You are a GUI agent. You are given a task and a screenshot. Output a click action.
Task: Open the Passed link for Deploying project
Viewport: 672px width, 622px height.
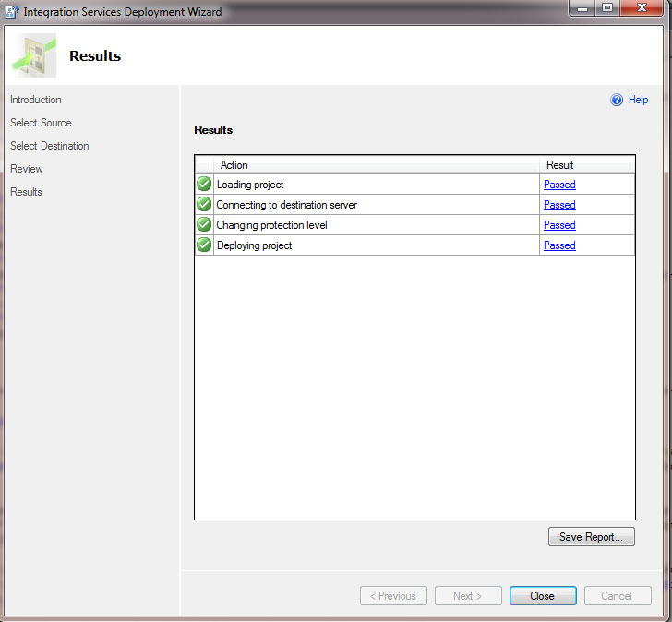(x=559, y=245)
